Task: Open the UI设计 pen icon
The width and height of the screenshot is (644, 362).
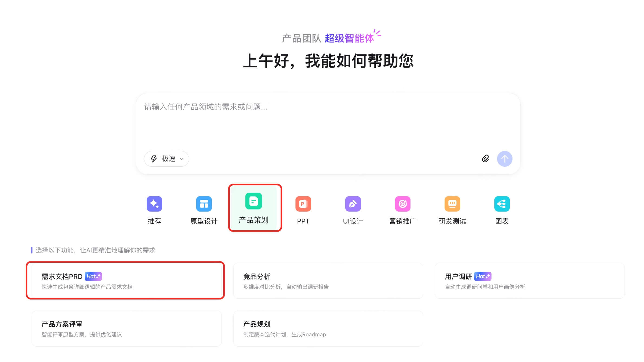Action: click(x=353, y=204)
